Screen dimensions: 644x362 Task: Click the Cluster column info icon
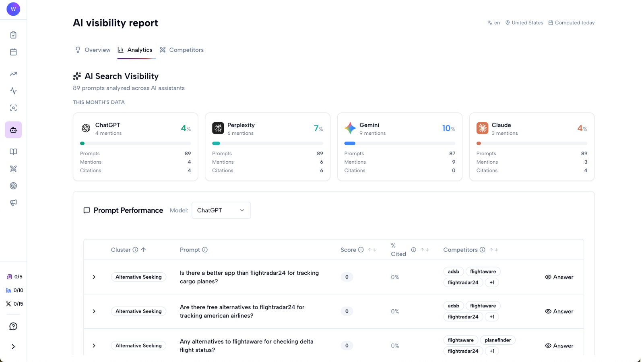[135, 250]
